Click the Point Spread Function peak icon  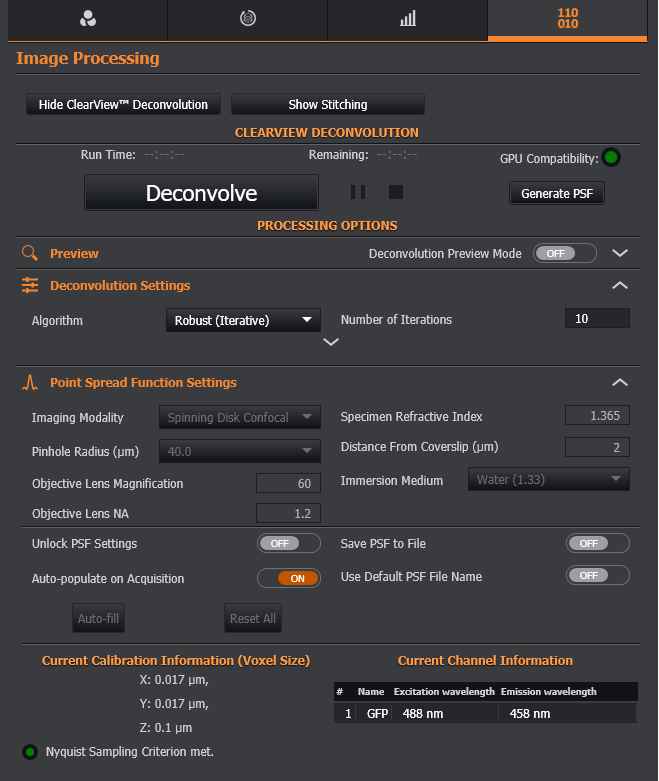(30, 382)
